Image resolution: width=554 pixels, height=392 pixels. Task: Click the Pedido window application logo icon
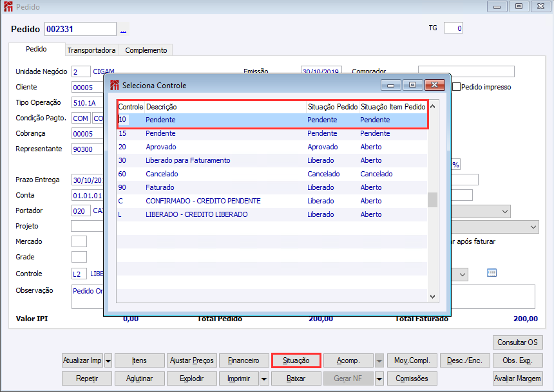point(8,6)
